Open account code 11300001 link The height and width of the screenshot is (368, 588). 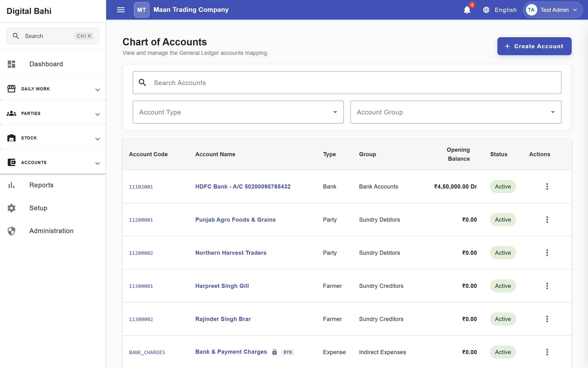141,286
